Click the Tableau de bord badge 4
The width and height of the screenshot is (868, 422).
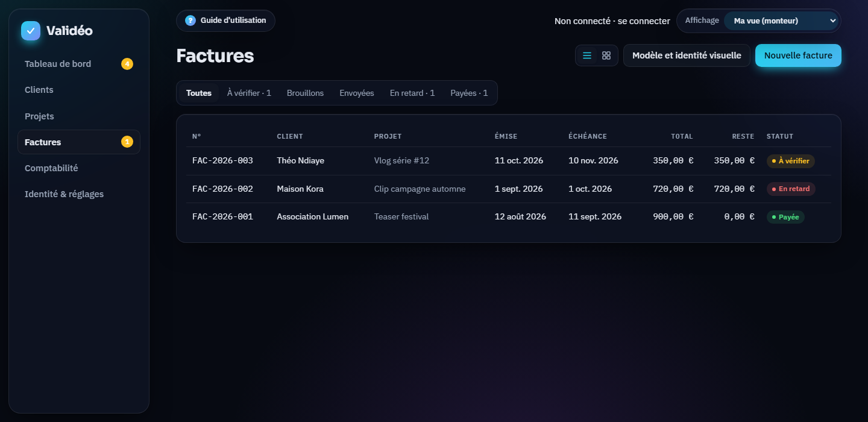pyautogui.click(x=127, y=64)
